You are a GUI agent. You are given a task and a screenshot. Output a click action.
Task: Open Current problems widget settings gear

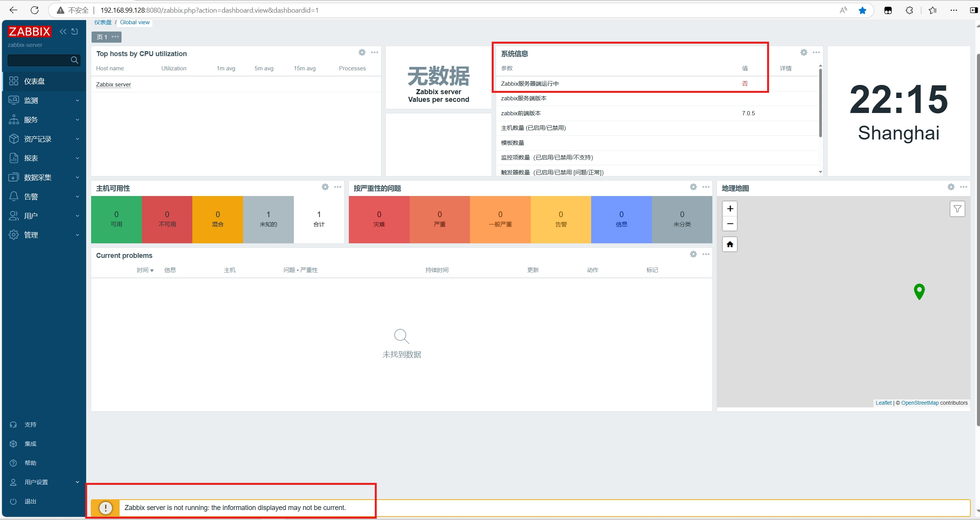pyautogui.click(x=693, y=254)
